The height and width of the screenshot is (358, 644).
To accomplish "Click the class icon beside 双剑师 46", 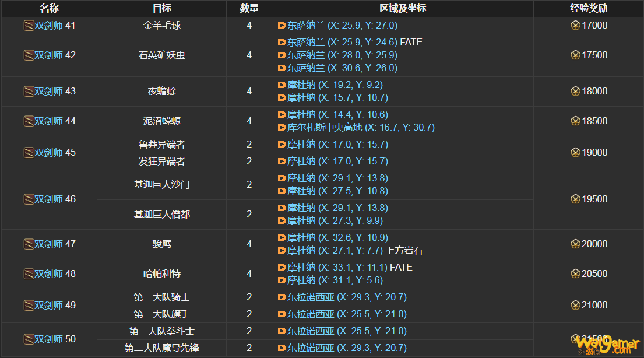I will tap(29, 199).
